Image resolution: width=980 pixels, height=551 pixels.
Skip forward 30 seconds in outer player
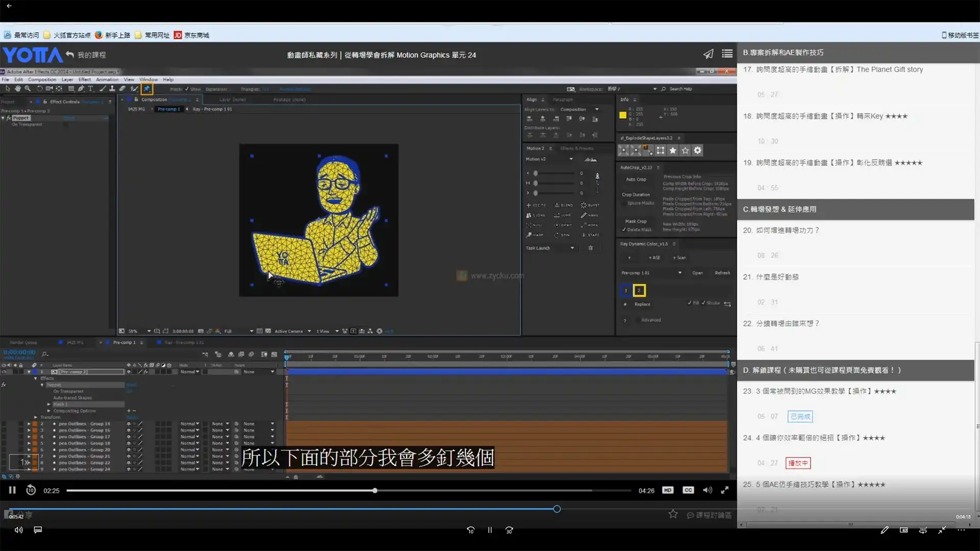click(x=509, y=530)
